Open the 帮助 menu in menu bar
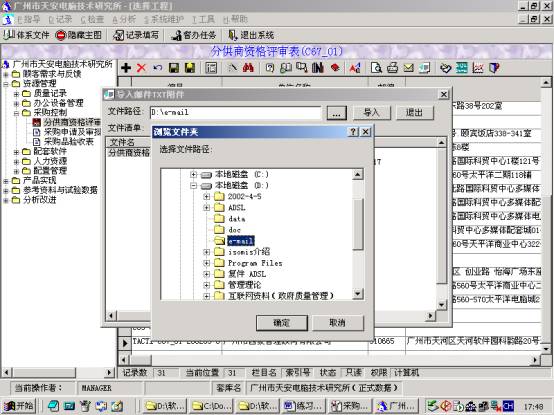This screenshot has width=554, height=415. pos(235,19)
